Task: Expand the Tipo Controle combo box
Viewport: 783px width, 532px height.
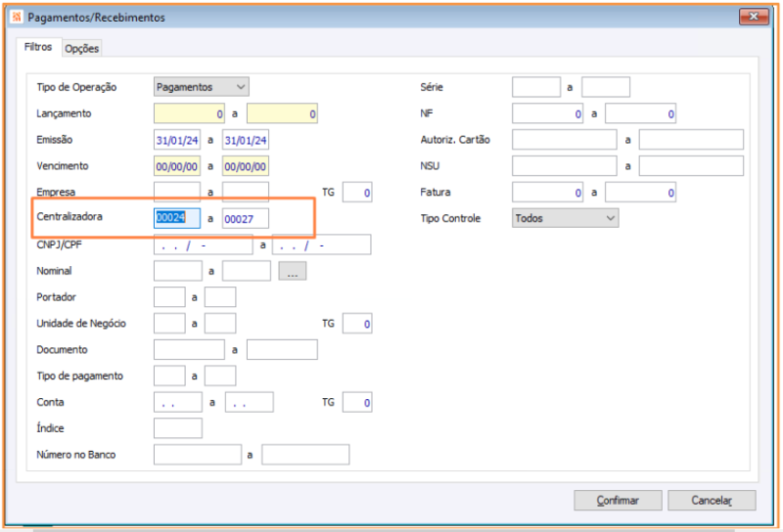Action: [565, 218]
